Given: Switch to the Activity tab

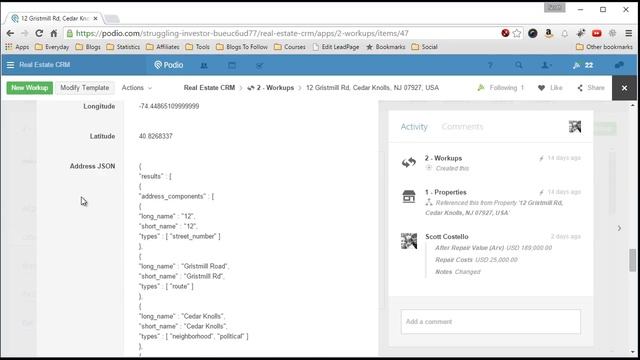Looking at the screenshot, I should point(414,127).
